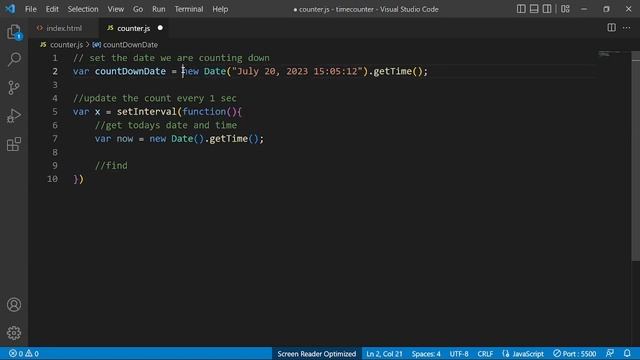
Task: Change the UTF-8 encoding
Action: coord(459,353)
